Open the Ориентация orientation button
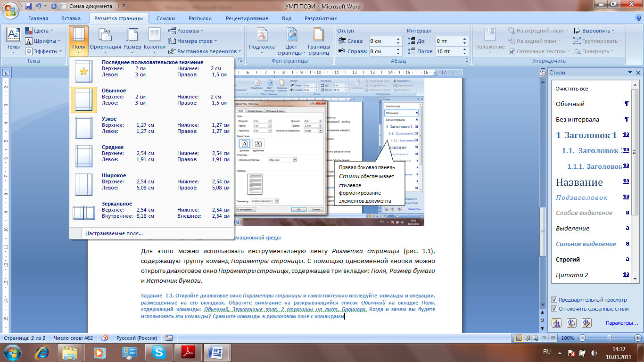The image size is (644, 362). 106,40
